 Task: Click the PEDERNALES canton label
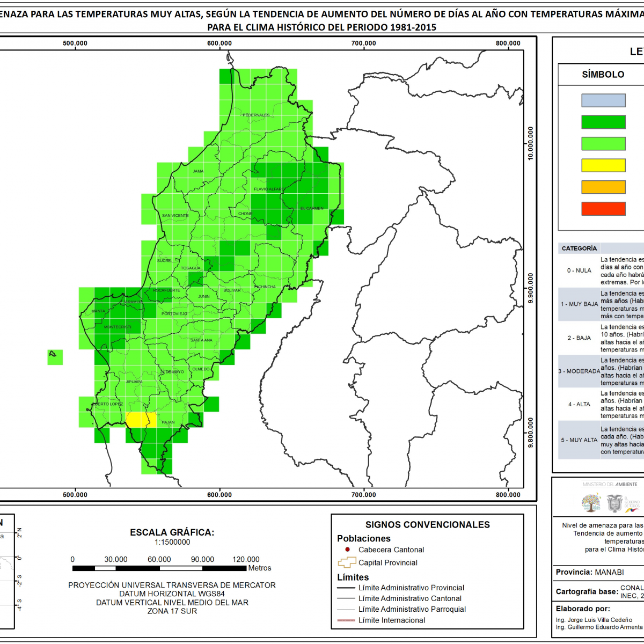(256, 115)
